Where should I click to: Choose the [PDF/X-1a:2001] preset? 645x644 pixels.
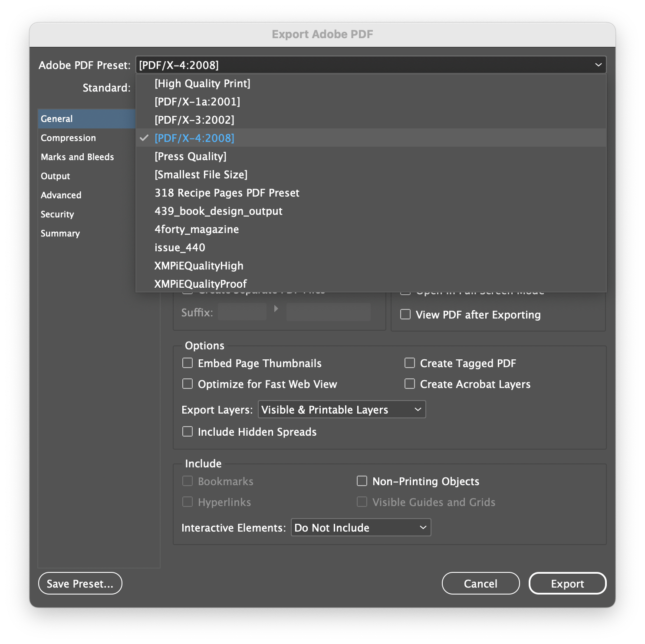click(x=197, y=102)
